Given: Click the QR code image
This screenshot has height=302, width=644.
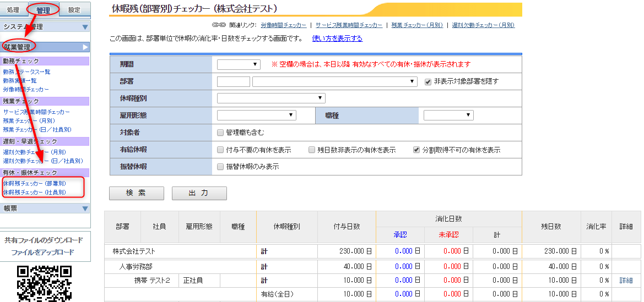Looking at the screenshot, I should click(x=45, y=283).
